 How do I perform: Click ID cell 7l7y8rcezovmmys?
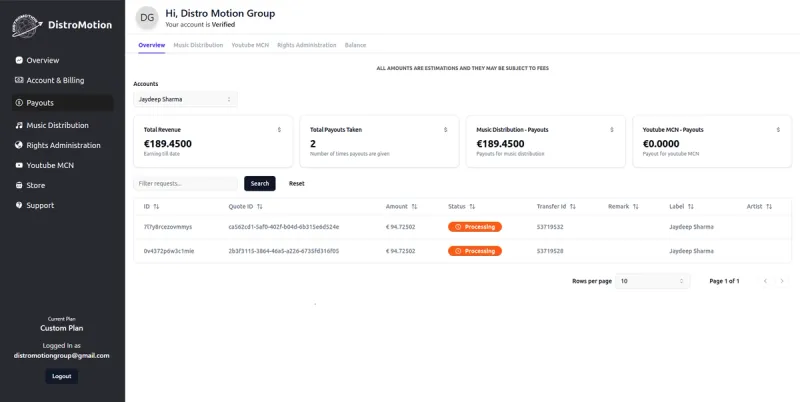tap(168, 227)
